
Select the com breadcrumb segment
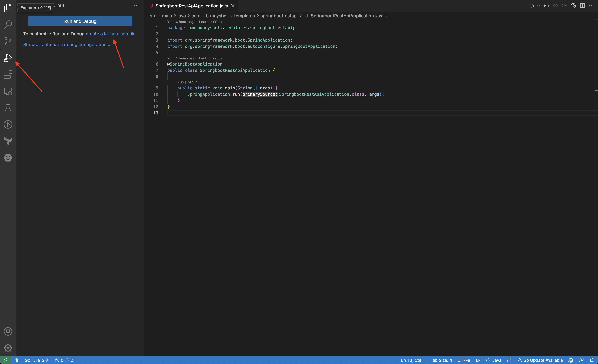(x=196, y=16)
